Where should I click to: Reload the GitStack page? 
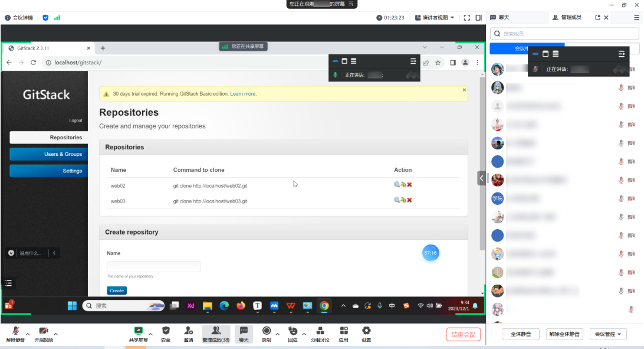pos(33,63)
